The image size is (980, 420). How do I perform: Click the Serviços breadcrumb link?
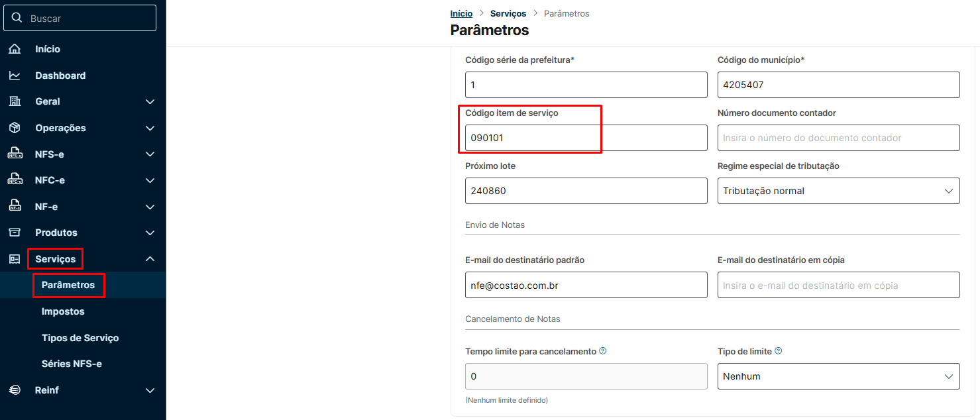508,13
